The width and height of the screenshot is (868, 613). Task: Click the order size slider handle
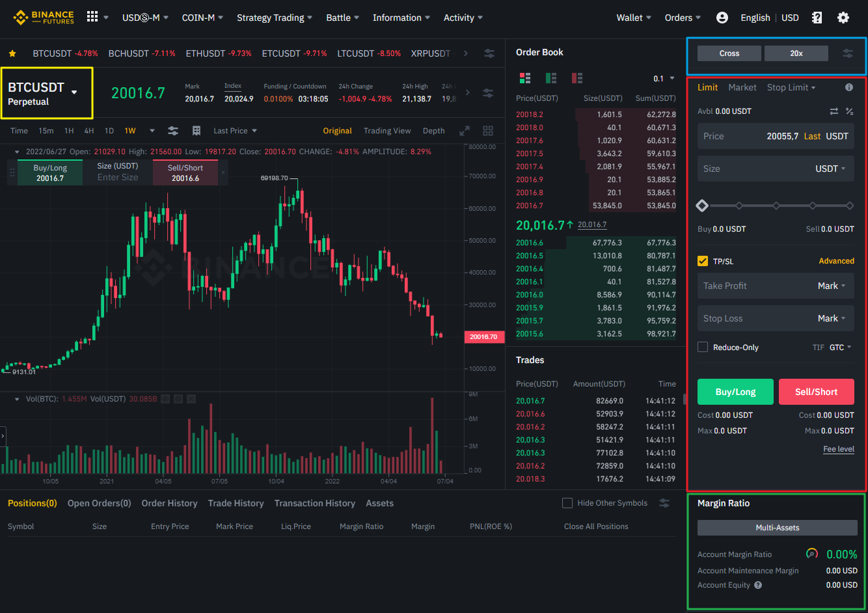tap(702, 206)
